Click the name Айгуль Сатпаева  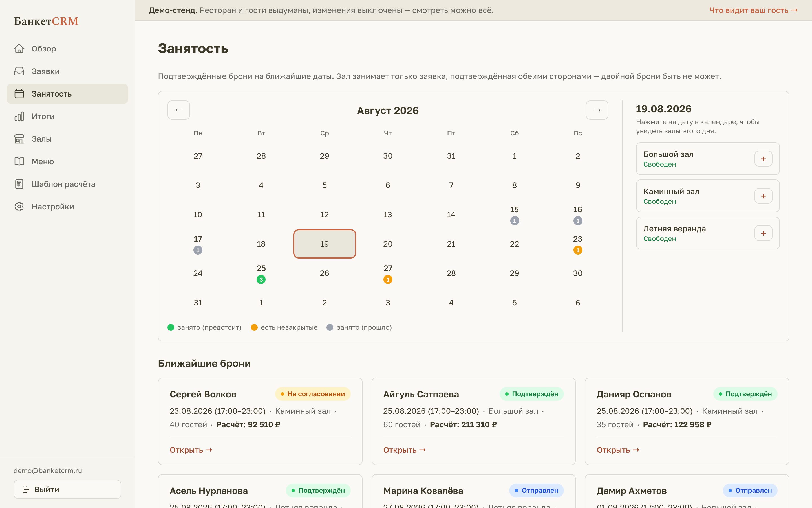pyautogui.click(x=421, y=395)
